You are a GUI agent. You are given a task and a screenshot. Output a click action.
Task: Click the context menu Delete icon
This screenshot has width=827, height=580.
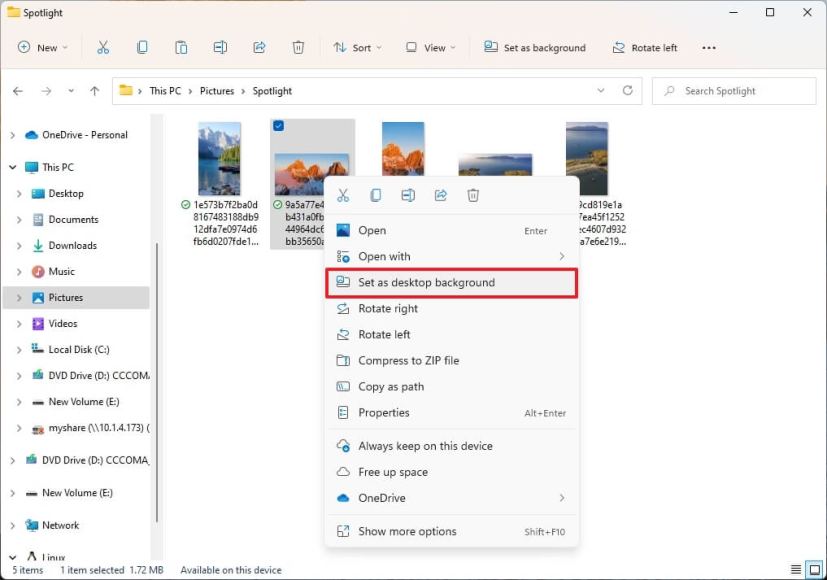point(473,196)
